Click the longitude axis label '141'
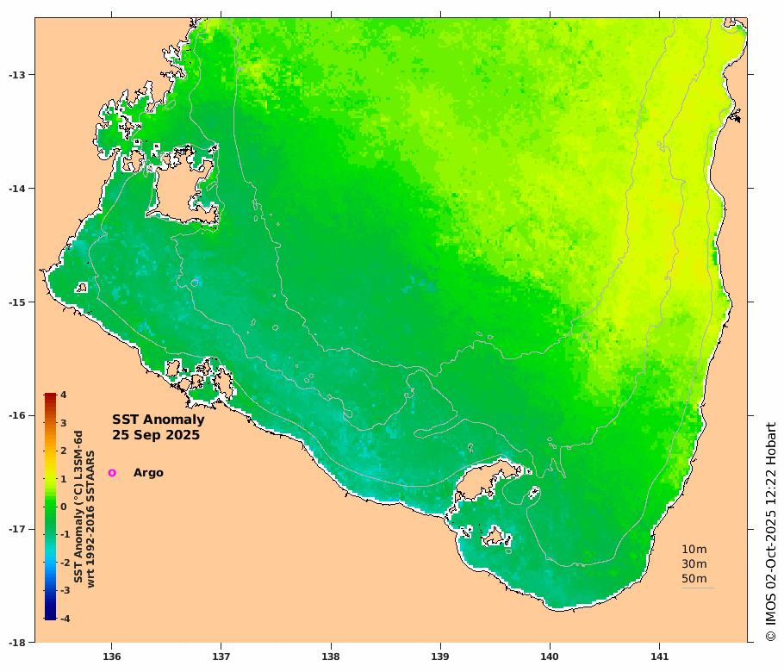The width and height of the screenshot is (784, 672). [x=659, y=656]
